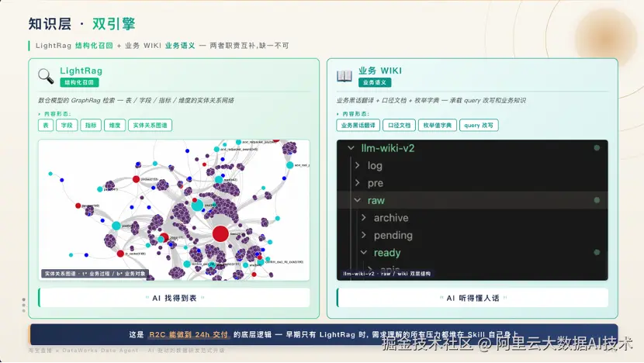Collapse the ready folder chevron
This screenshot has height=363, width=644.
363,252
